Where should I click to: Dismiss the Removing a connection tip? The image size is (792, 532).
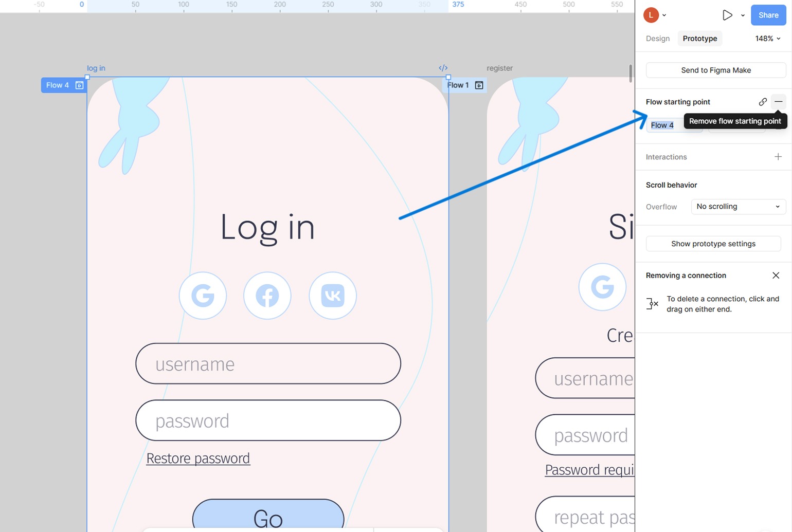776,276
